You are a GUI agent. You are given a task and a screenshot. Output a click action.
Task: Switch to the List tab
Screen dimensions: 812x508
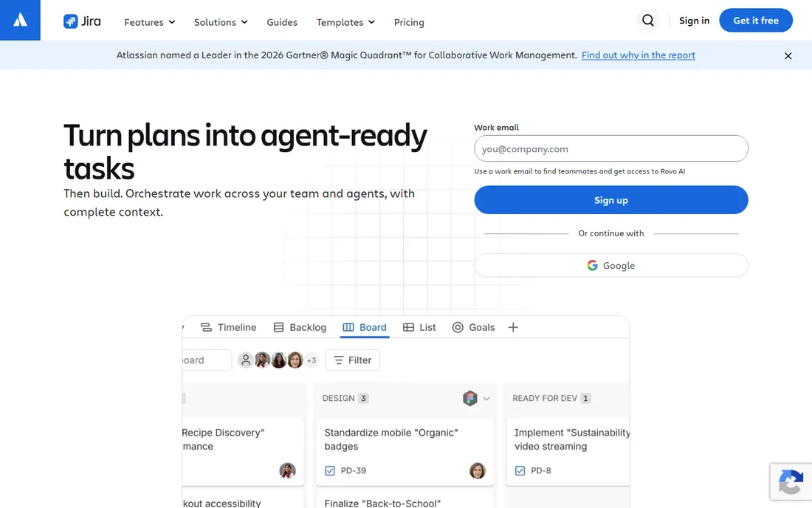419,327
